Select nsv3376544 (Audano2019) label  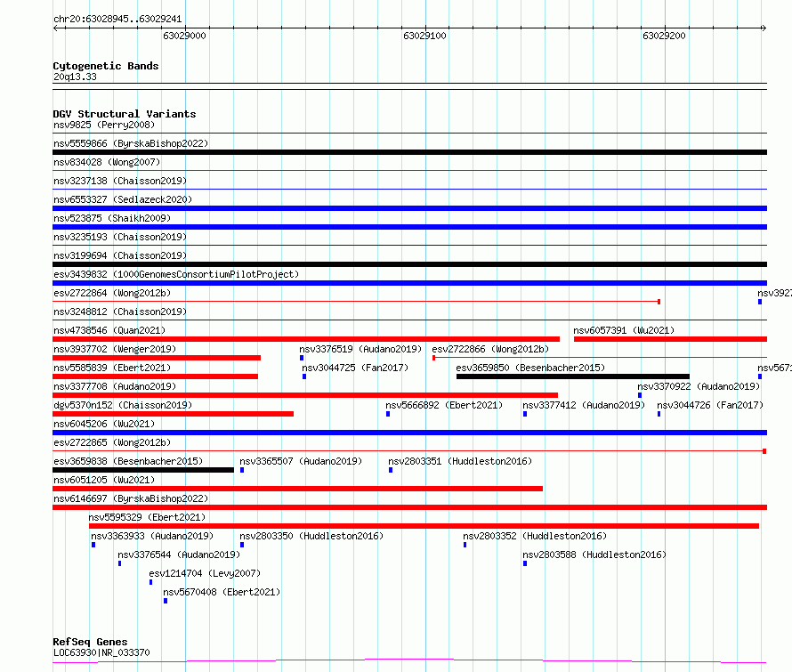179,555
